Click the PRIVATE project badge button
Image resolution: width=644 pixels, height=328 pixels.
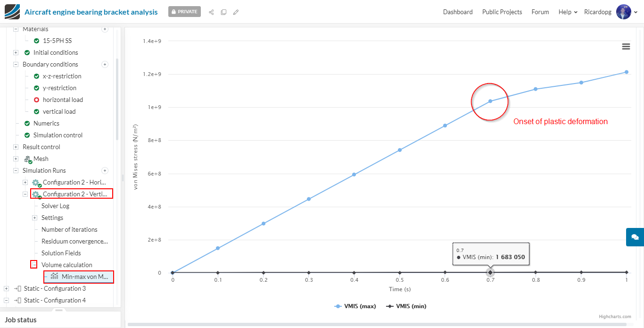184,12
